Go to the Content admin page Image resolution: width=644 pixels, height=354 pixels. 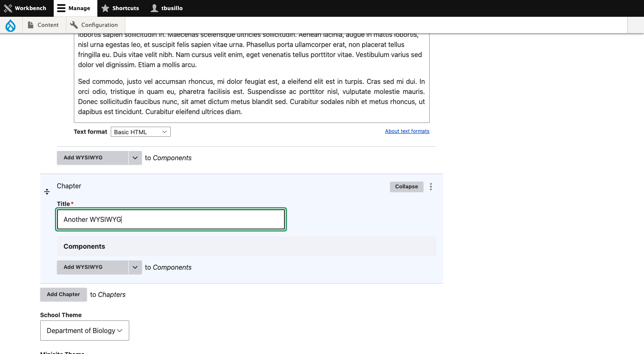(43, 25)
